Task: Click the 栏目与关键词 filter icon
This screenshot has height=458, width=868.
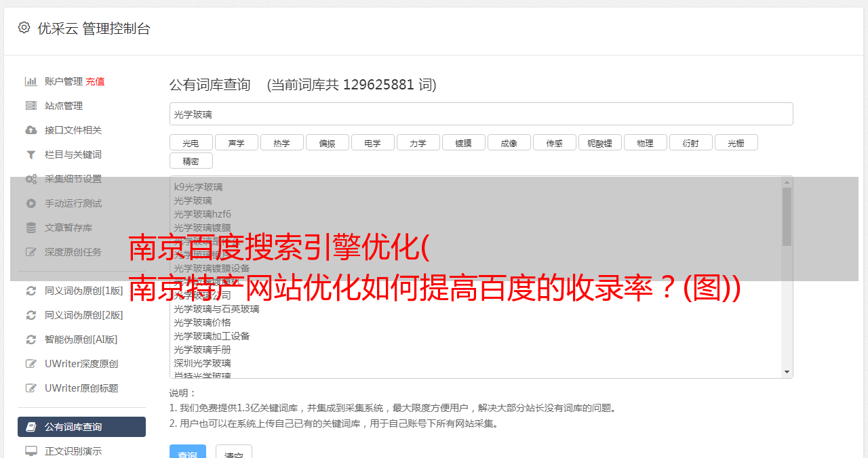Action: click(31, 154)
